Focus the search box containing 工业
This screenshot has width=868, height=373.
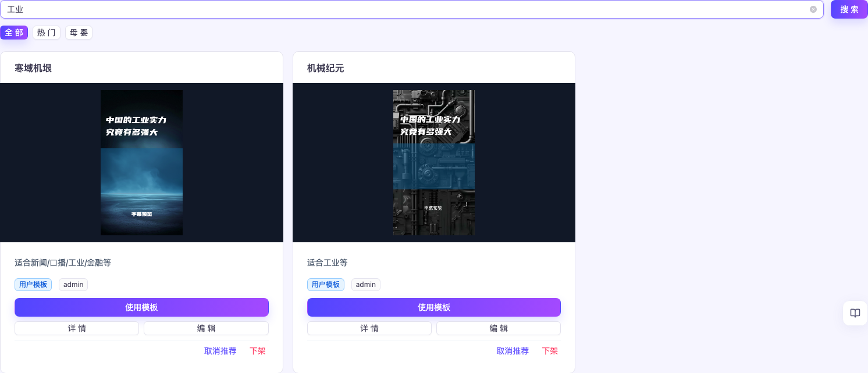412,9
